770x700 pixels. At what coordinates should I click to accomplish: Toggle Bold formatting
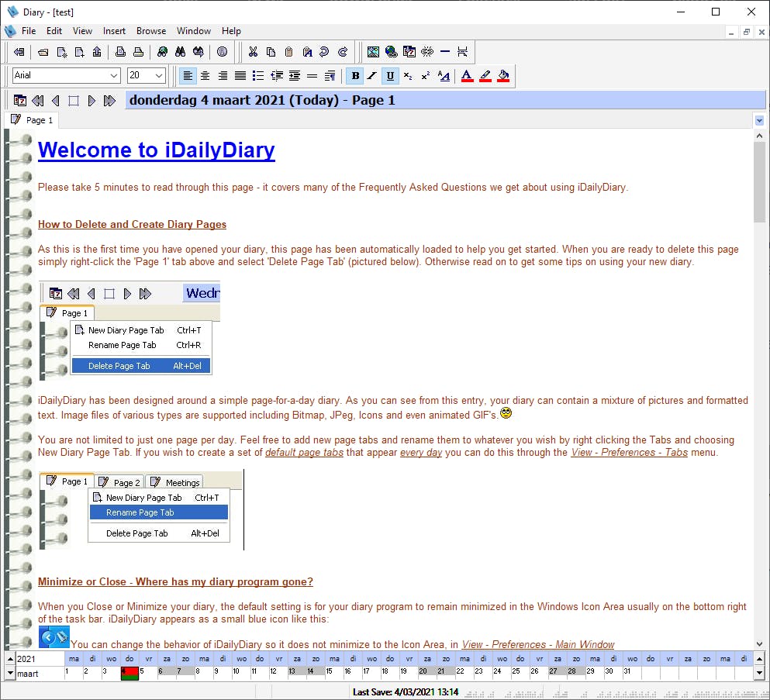coord(355,76)
